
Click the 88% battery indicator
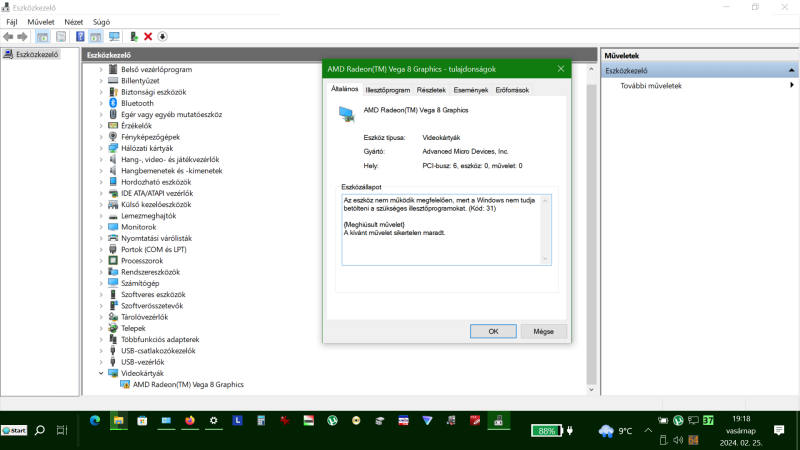point(546,431)
